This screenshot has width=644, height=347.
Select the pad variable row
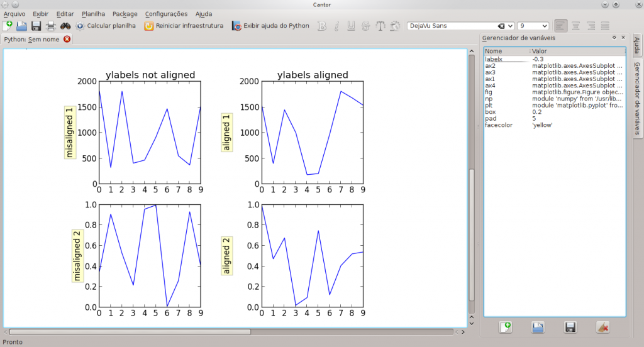tap(555, 118)
